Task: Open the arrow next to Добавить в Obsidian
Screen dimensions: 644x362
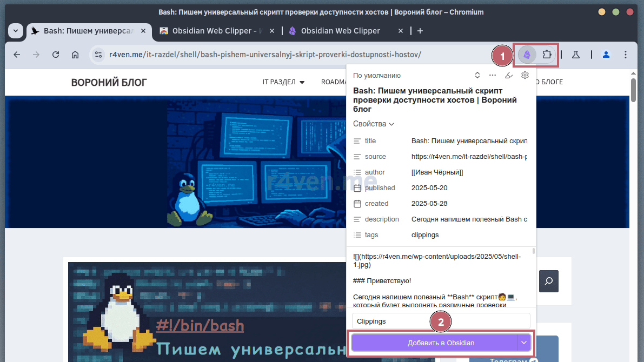Action: (523, 343)
